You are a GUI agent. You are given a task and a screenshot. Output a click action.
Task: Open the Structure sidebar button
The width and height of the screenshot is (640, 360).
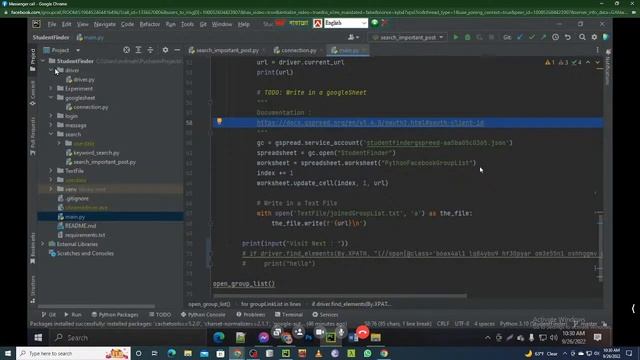pyautogui.click(x=33, y=289)
